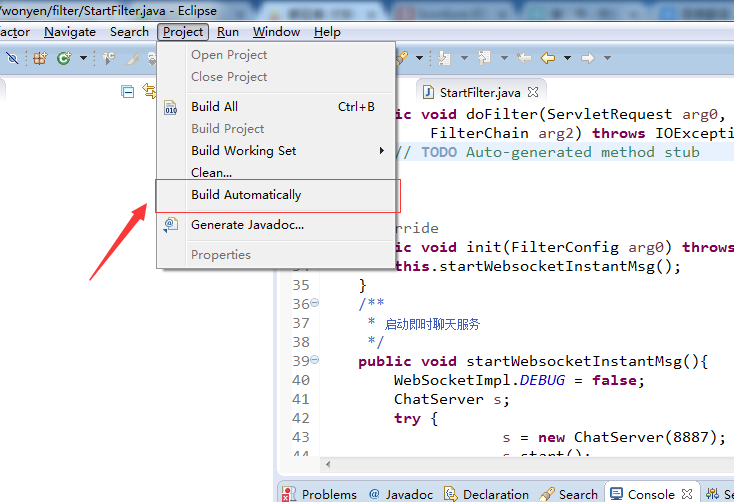Image resolution: width=734 pixels, height=502 pixels.
Task: Click the New Java Class icon
Action: [64, 58]
